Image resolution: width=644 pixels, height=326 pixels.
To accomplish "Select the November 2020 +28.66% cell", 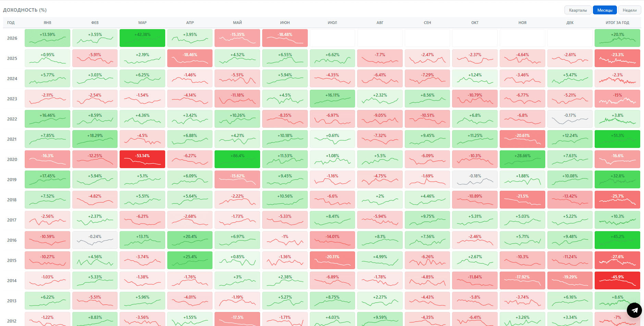I will 522,159.
